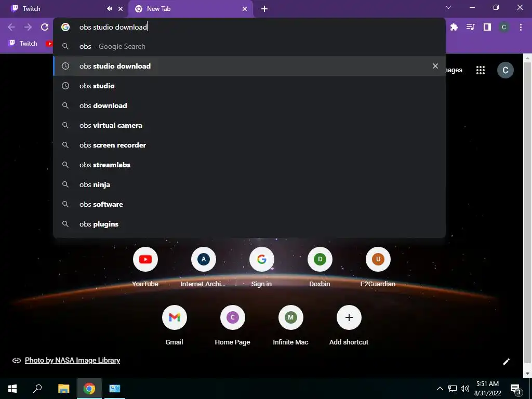Pick the 'obs screen recorder' suggestion
Screen dimensions: 532x399
point(249,145)
